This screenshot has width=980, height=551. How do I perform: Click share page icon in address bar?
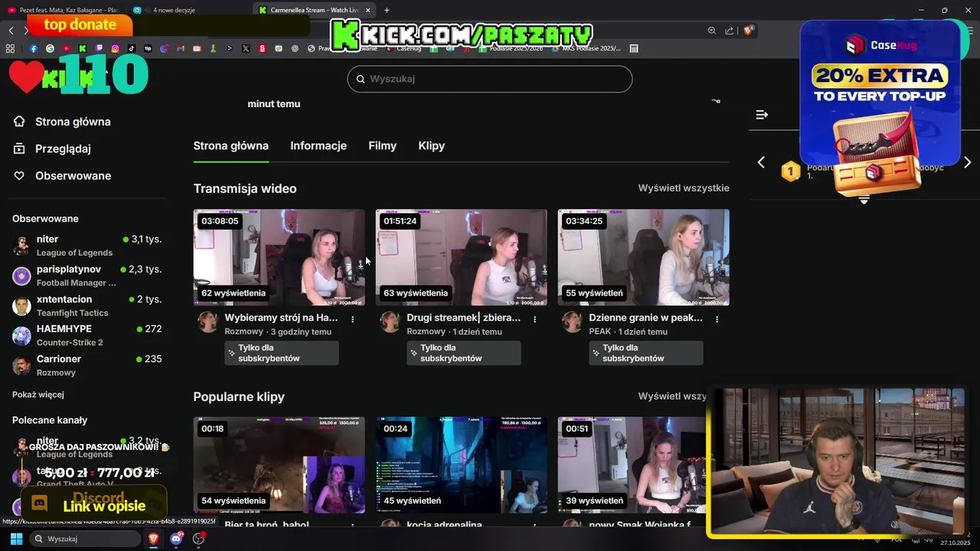730,31
